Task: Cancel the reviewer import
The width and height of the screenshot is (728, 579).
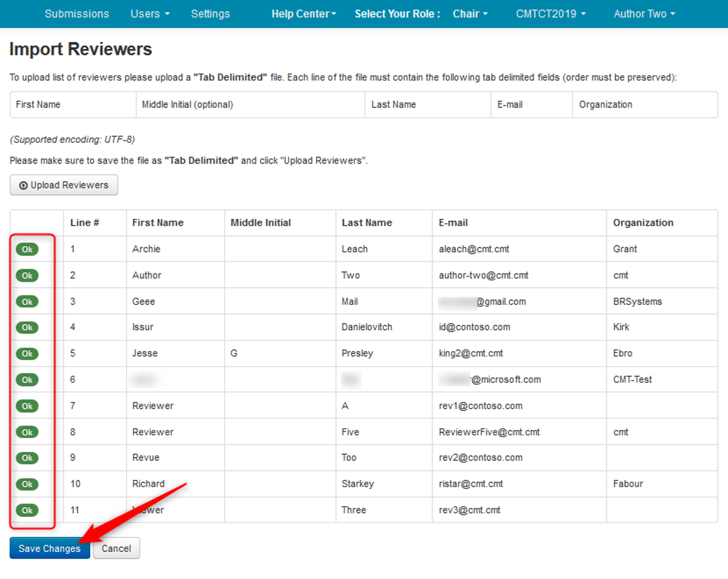Action: pos(116,548)
